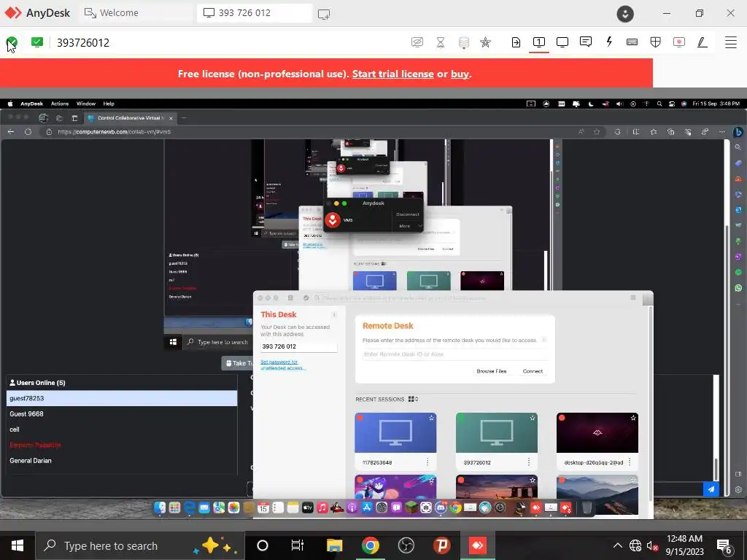Open the remote Mac's Actions menu
The width and height of the screenshot is (747, 560).
click(60, 104)
